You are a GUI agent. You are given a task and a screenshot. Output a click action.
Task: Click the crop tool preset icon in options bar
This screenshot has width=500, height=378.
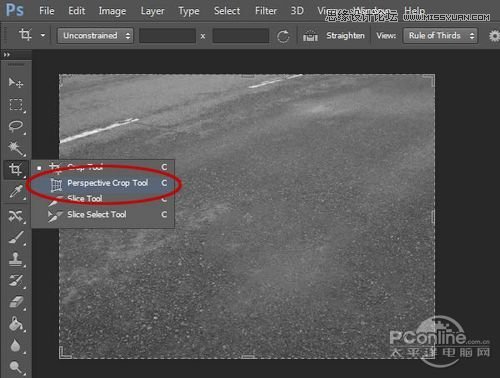tap(25, 35)
